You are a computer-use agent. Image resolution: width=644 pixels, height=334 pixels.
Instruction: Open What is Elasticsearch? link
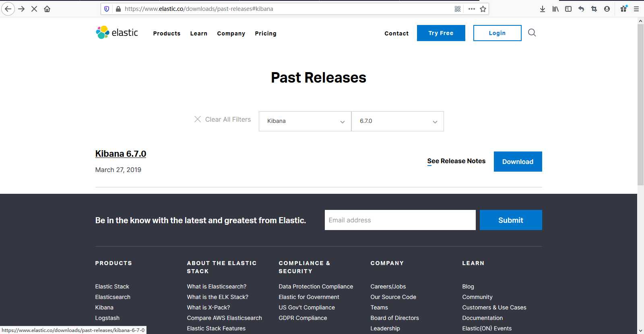point(217,286)
